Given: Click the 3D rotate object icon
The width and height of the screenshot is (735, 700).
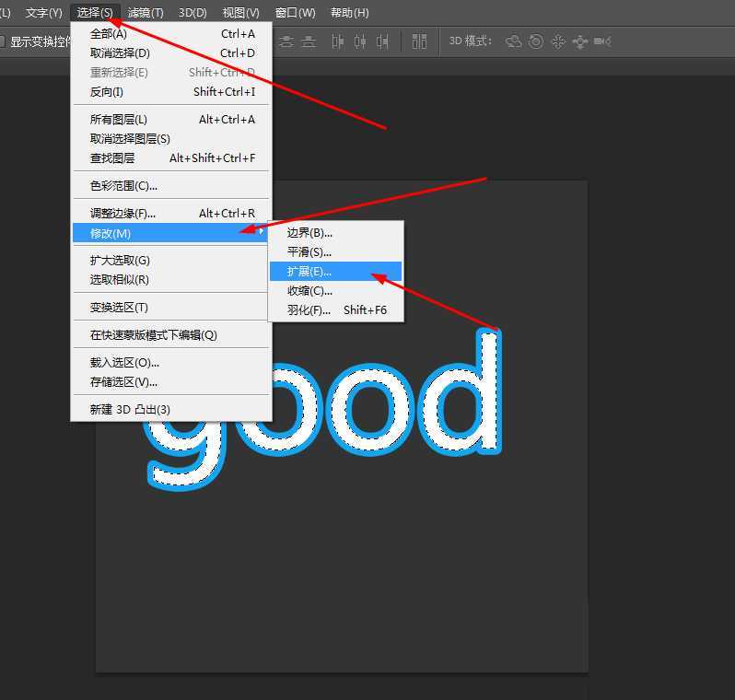Looking at the screenshot, I should pos(514,41).
